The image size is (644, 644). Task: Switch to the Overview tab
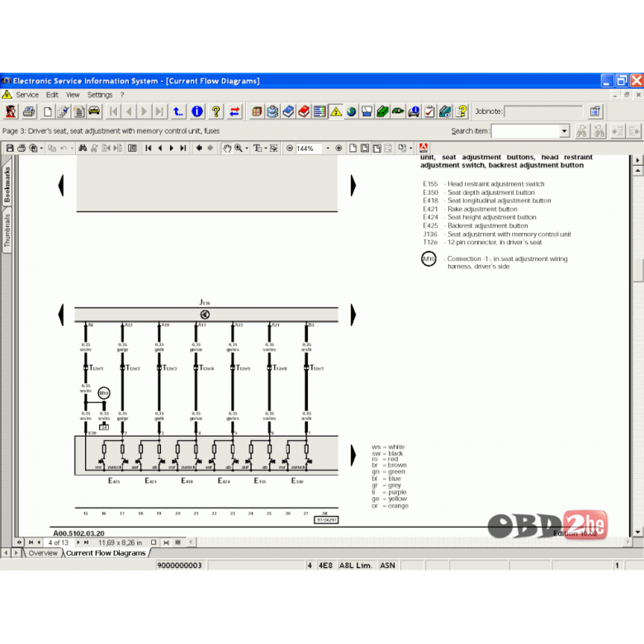click(x=43, y=553)
